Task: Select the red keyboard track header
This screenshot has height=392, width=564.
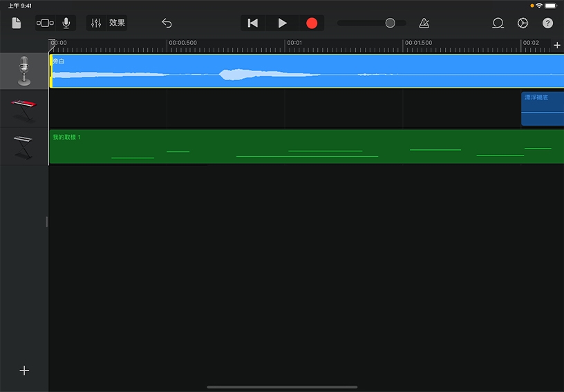Action: point(24,109)
